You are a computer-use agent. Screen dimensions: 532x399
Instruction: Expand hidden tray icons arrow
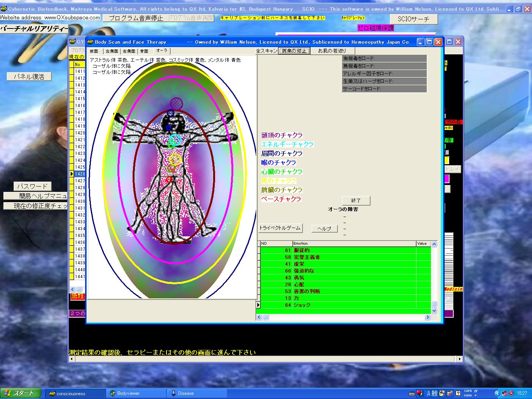pyautogui.click(x=497, y=393)
